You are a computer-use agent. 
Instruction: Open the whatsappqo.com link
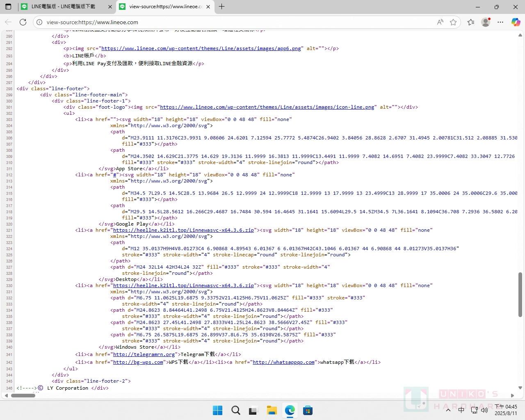tap(284, 362)
